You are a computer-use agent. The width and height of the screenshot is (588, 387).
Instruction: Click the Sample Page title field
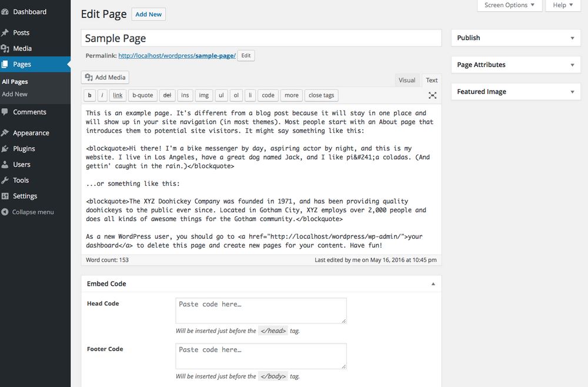pos(262,38)
